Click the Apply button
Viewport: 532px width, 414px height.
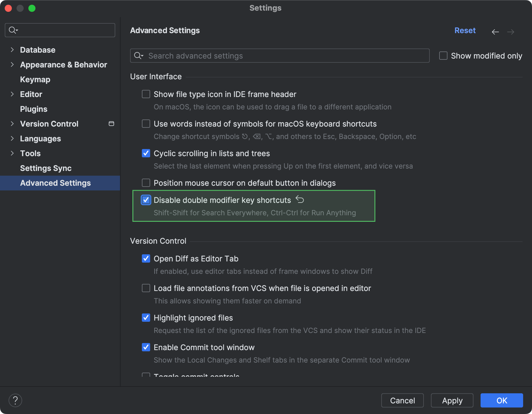click(x=452, y=400)
